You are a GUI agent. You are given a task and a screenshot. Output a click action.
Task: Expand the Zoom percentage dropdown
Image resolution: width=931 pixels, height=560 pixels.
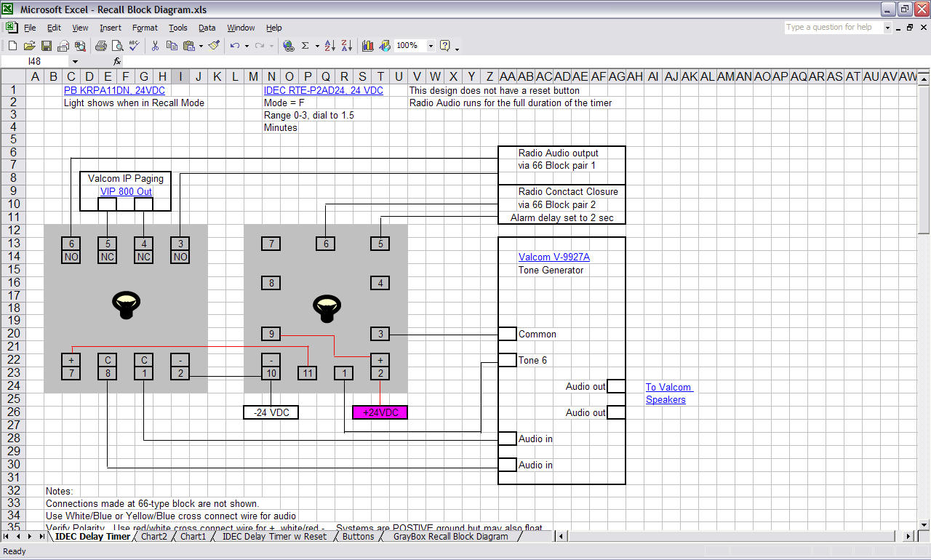pos(431,46)
